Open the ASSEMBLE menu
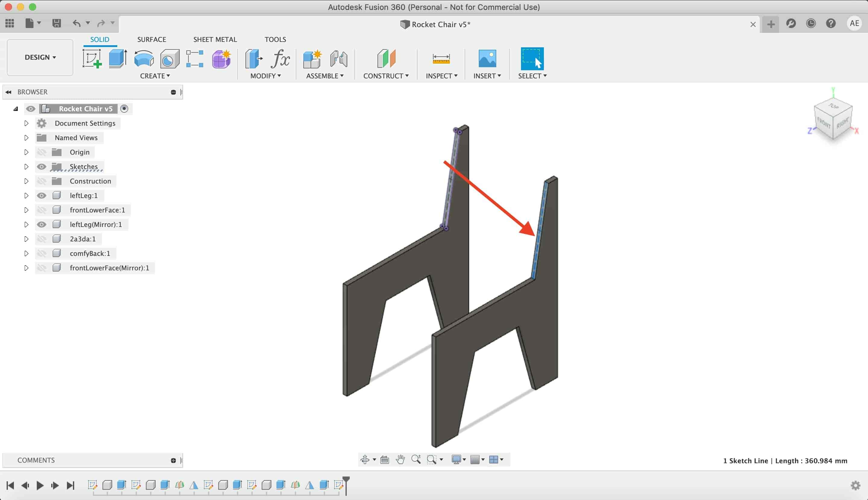Image resolution: width=868 pixels, height=500 pixels. click(325, 76)
